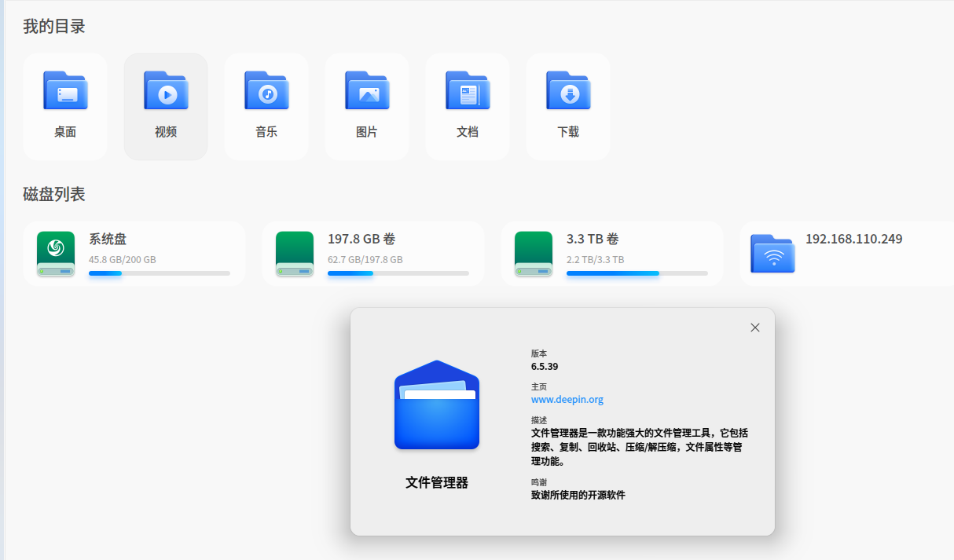Click the 系统盘 usage progress bar
This screenshot has height=560, width=954.
pos(160,273)
